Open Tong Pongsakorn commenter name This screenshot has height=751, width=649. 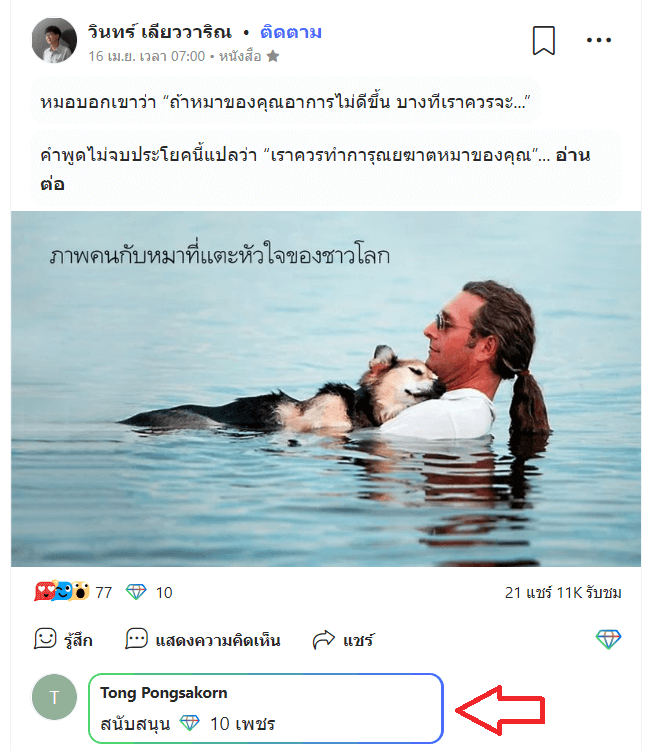point(164,693)
